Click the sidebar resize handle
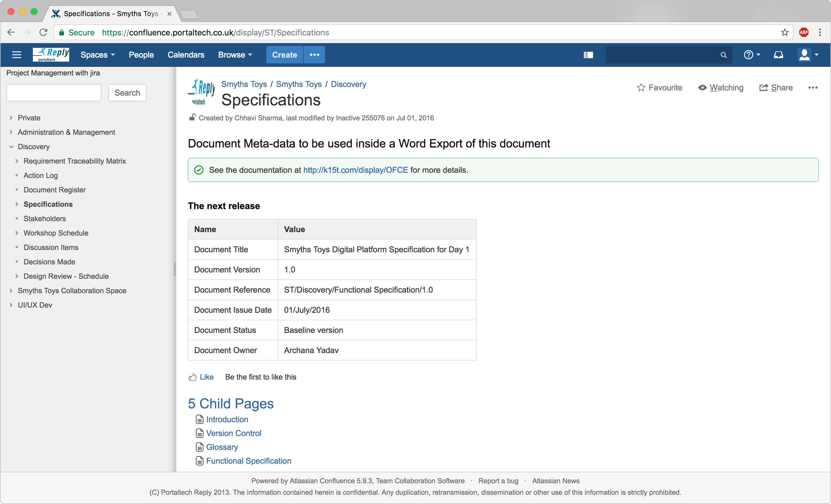 [x=175, y=269]
